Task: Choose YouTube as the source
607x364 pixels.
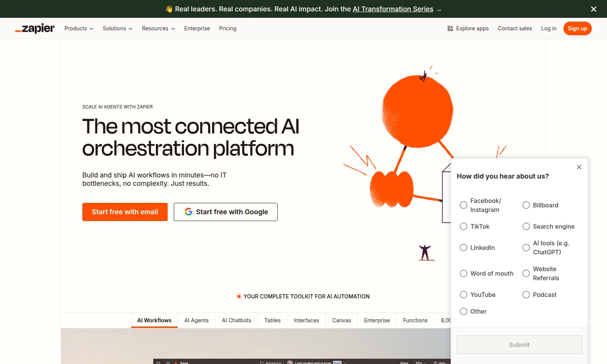Action: click(464, 295)
